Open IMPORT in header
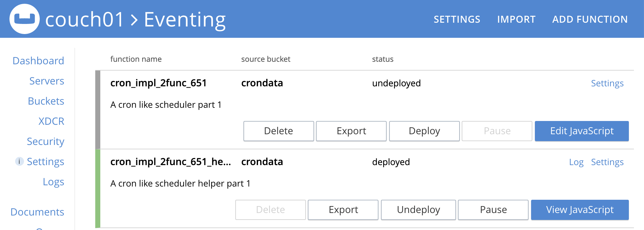Viewport: 644px width, 230px height. [516, 19]
